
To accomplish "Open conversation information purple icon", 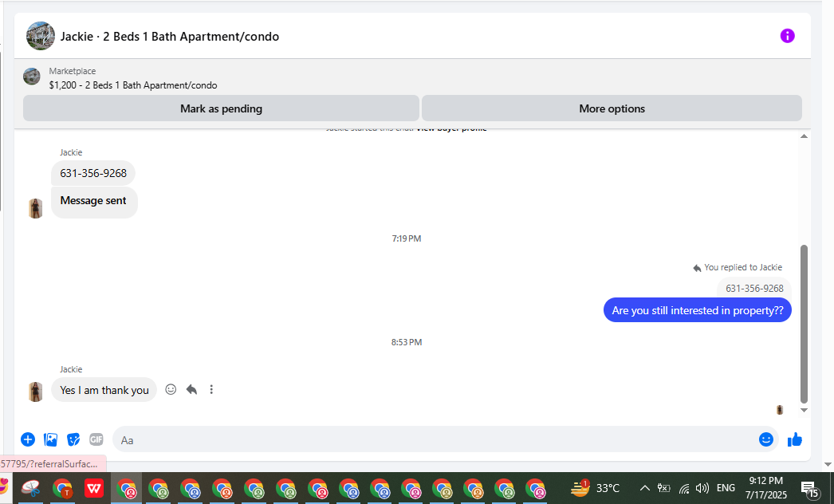I will click(x=787, y=36).
